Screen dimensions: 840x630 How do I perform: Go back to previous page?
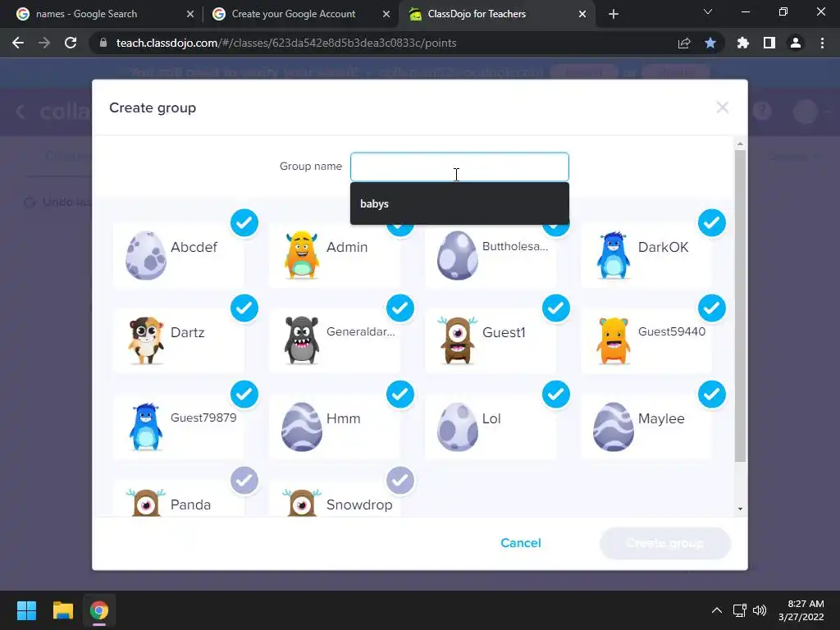18,43
